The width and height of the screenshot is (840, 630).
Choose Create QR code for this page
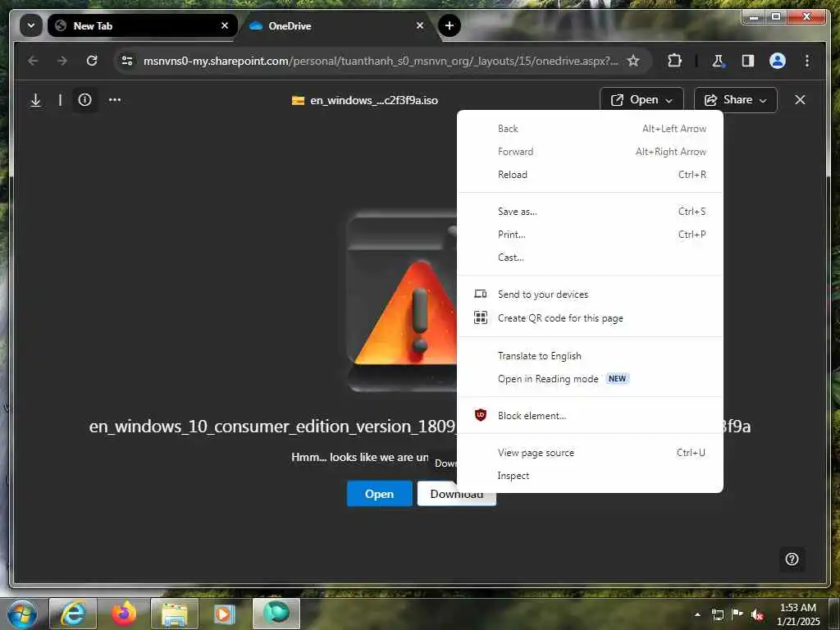590,318
